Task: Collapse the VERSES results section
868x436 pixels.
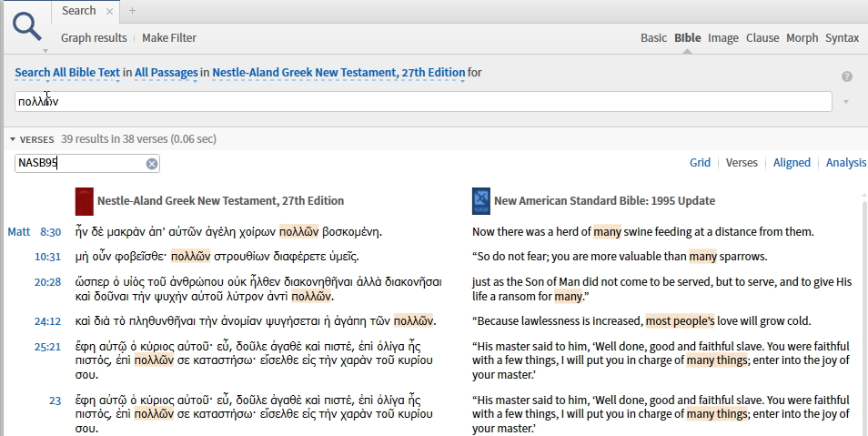Action: click(x=13, y=139)
